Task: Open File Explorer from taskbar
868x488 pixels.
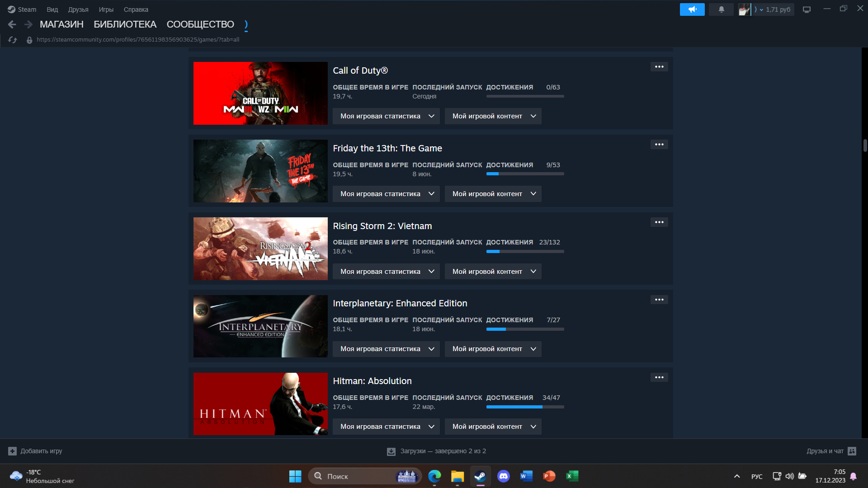Action: 458,476
